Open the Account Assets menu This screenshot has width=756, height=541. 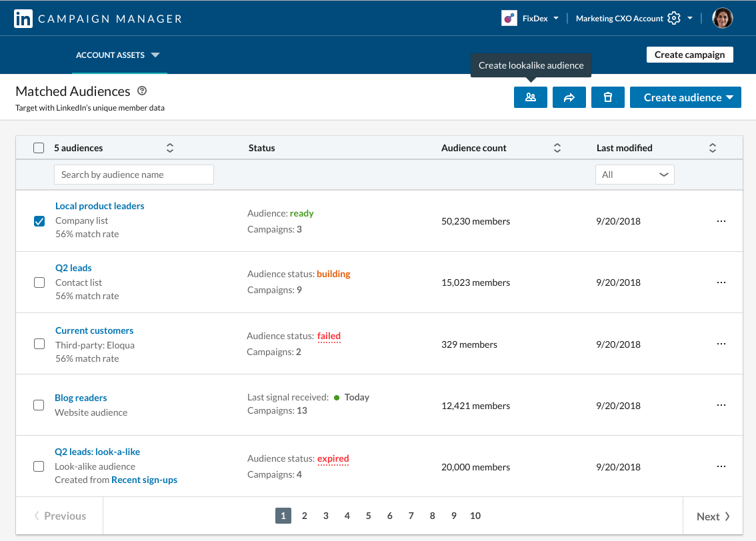(118, 55)
